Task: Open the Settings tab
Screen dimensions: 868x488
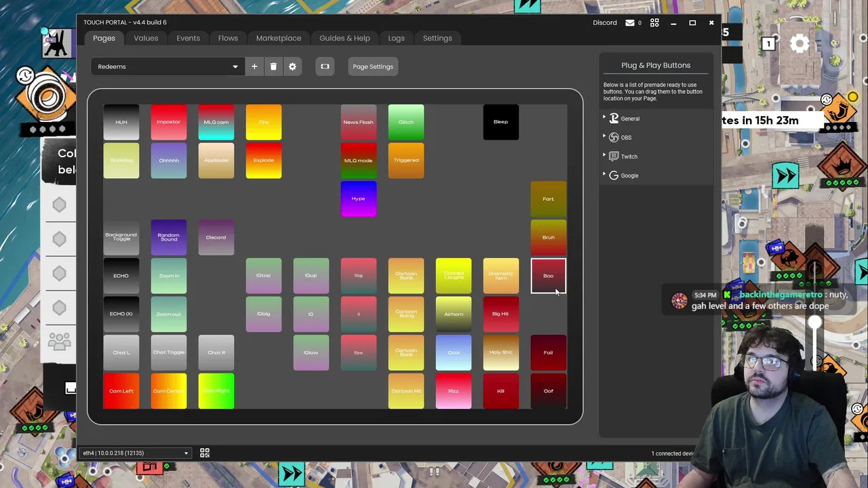Action: point(437,38)
